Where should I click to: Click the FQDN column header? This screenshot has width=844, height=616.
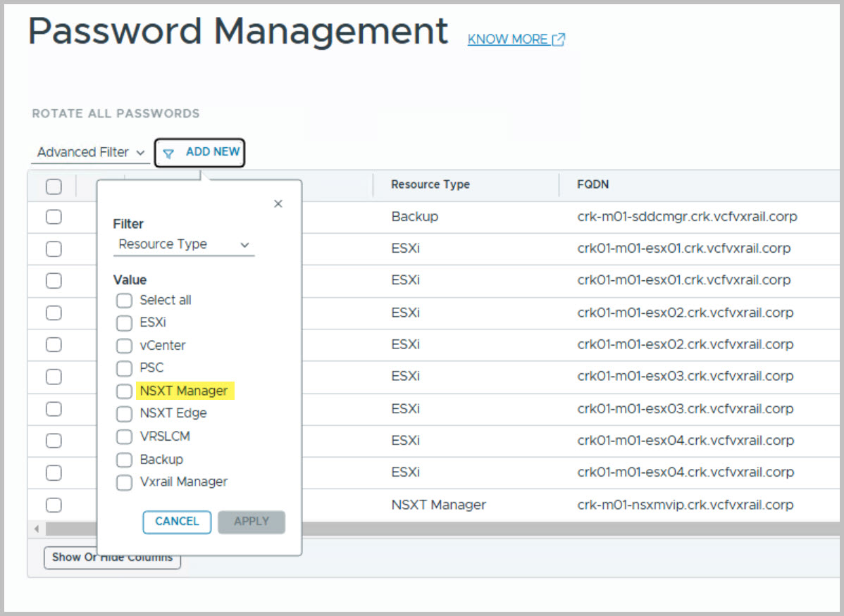pos(592,185)
